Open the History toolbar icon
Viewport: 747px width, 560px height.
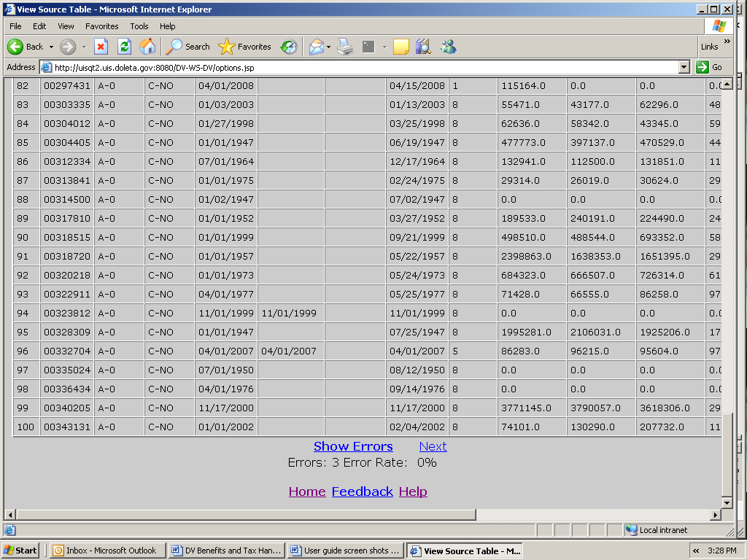pos(289,47)
